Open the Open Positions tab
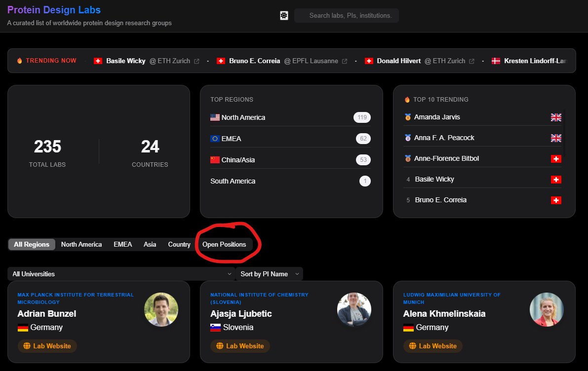 [x=224, y=244]
